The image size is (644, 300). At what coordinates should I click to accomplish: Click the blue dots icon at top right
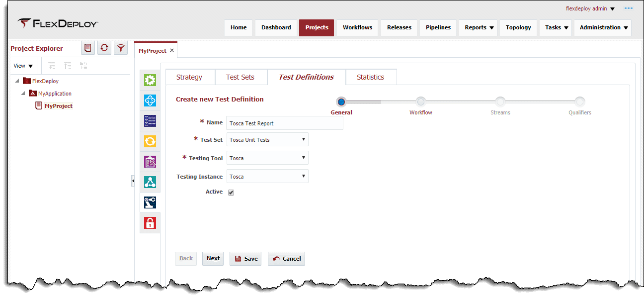(629, 8)
